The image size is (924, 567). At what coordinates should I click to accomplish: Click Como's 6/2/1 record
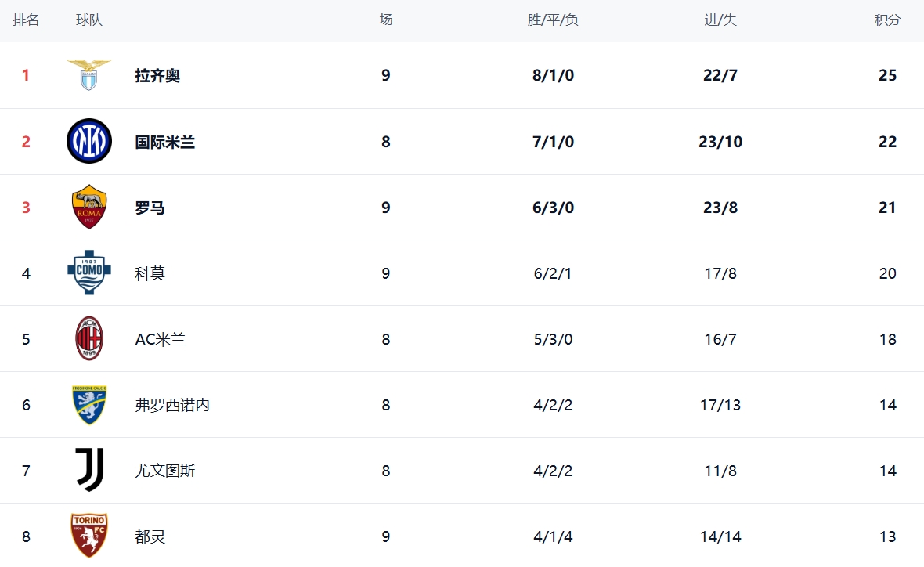tap(553, 273)
